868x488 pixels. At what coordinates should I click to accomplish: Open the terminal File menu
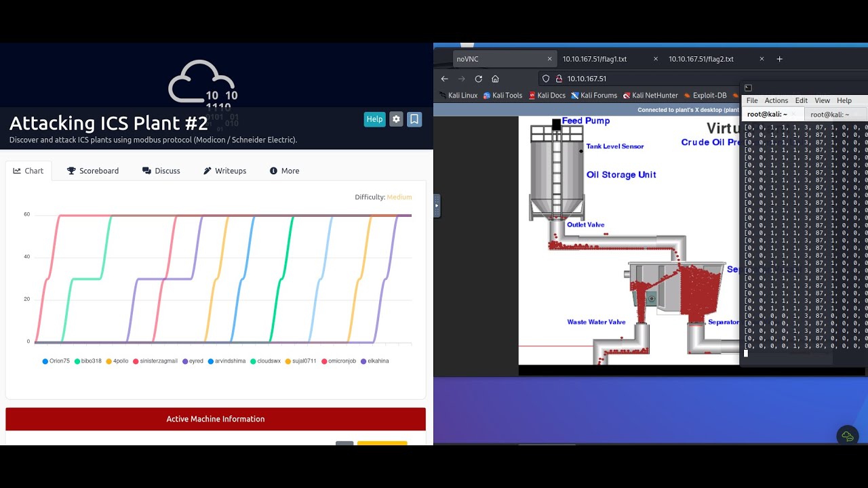click(x=752, y=100)
